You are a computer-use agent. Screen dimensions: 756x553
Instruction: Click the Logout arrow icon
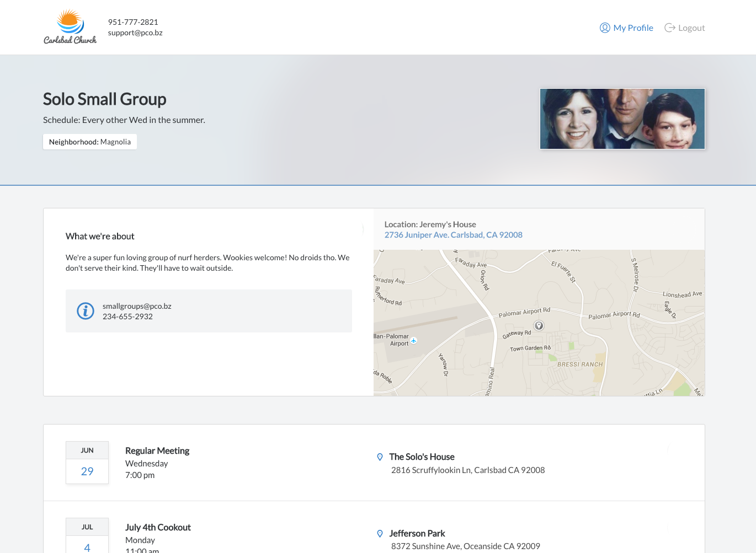(x=670, y=27)
